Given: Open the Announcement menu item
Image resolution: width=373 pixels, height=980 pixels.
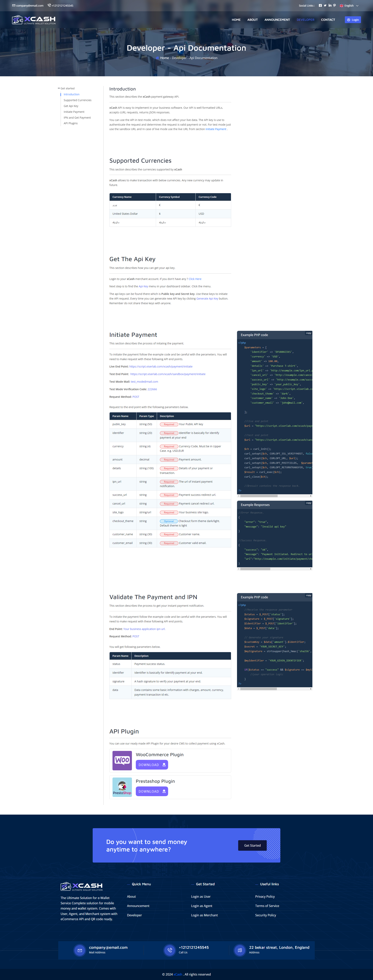Looking at the screenshot, I should pos(277,20).
